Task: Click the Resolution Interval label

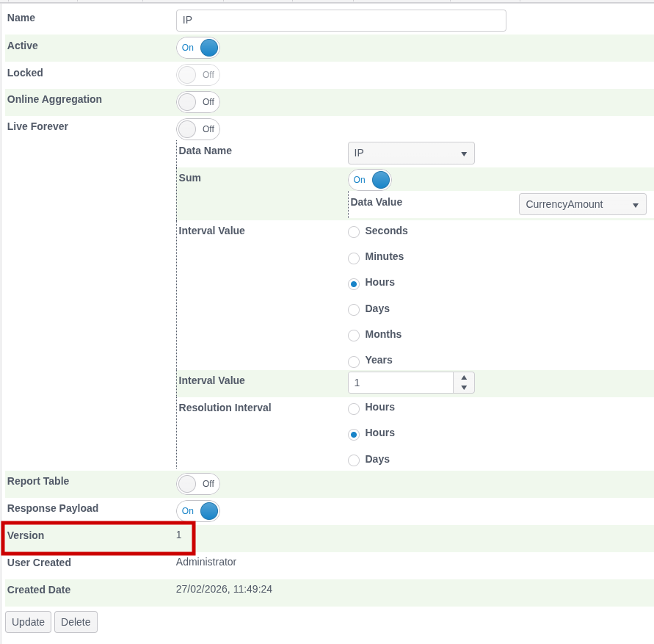Action: (x=225, y=408)
